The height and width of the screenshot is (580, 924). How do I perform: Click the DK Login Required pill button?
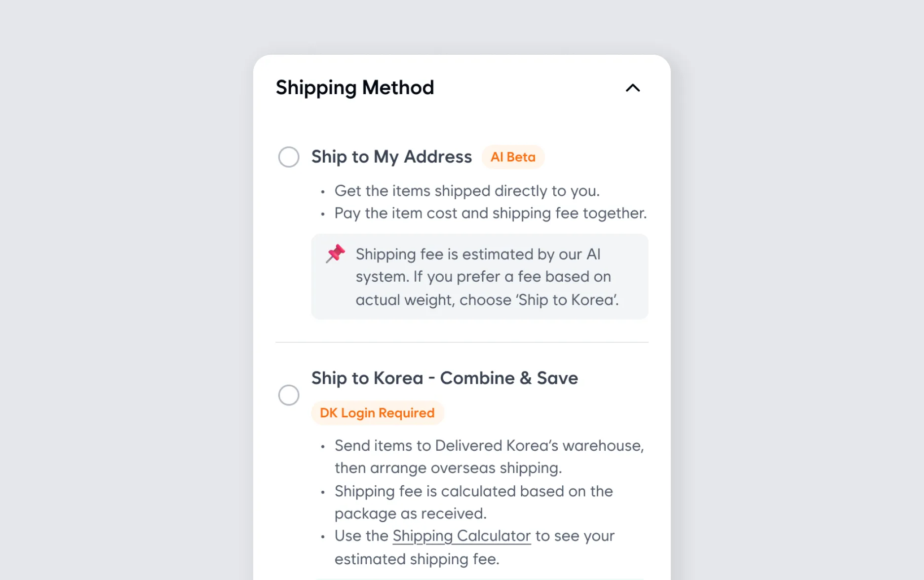377,413
